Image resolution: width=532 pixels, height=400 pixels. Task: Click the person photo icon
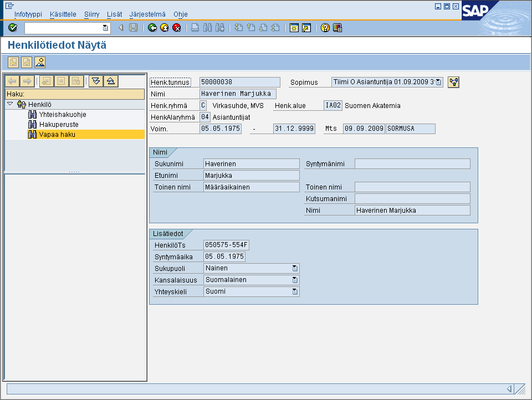[x=40, y=63]
